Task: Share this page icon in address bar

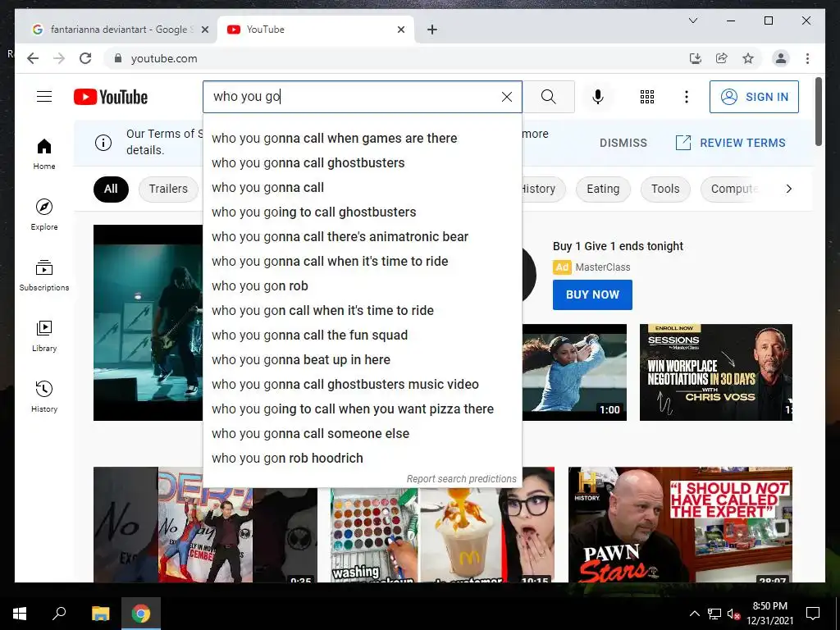Action: click(722, 58)
